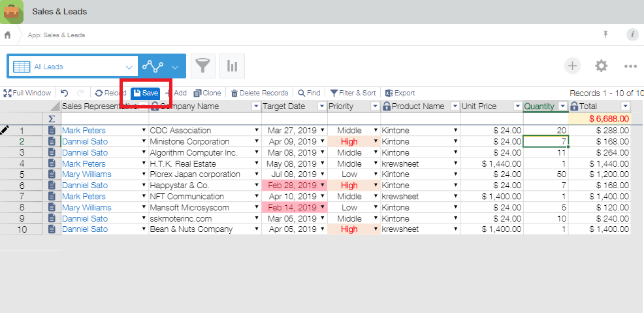Click the plus add record icon
The image size is (644, 313).
[x=572, y=66]
